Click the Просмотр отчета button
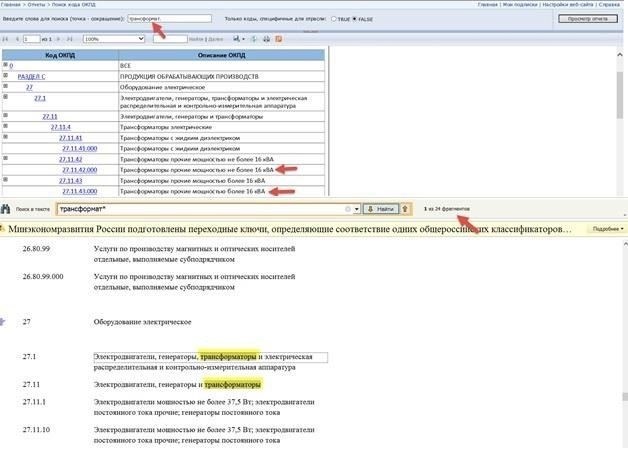628x450 pixels. pos(588,19)
